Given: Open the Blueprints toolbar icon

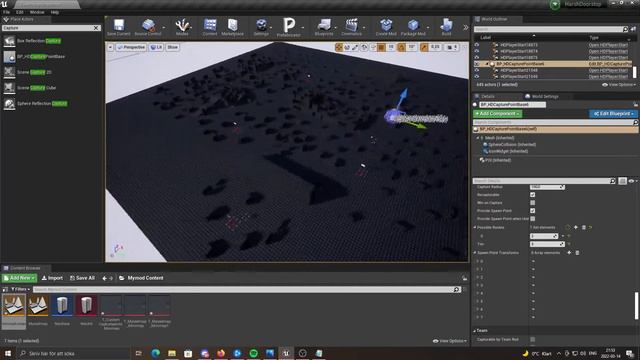Looking at the screenshot, I should click(324, 27).
